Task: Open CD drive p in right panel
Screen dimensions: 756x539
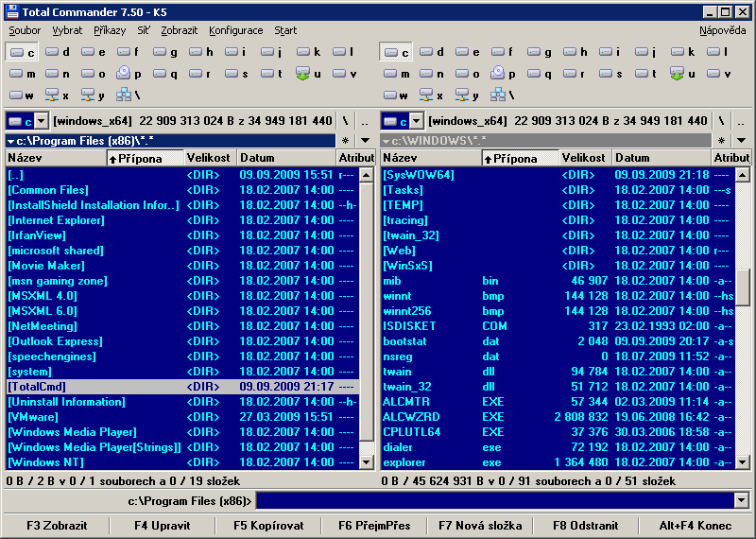Action: [503, 74]
